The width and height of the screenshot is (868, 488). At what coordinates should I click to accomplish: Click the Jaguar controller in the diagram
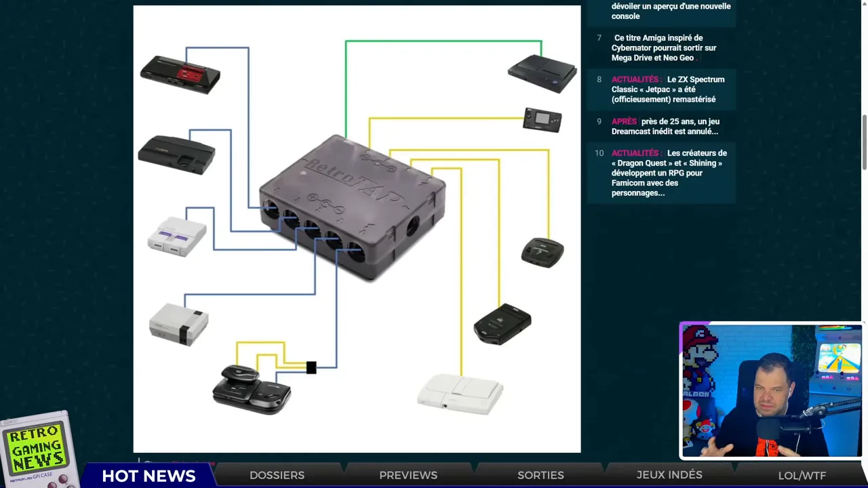click(x=501, y=325)
